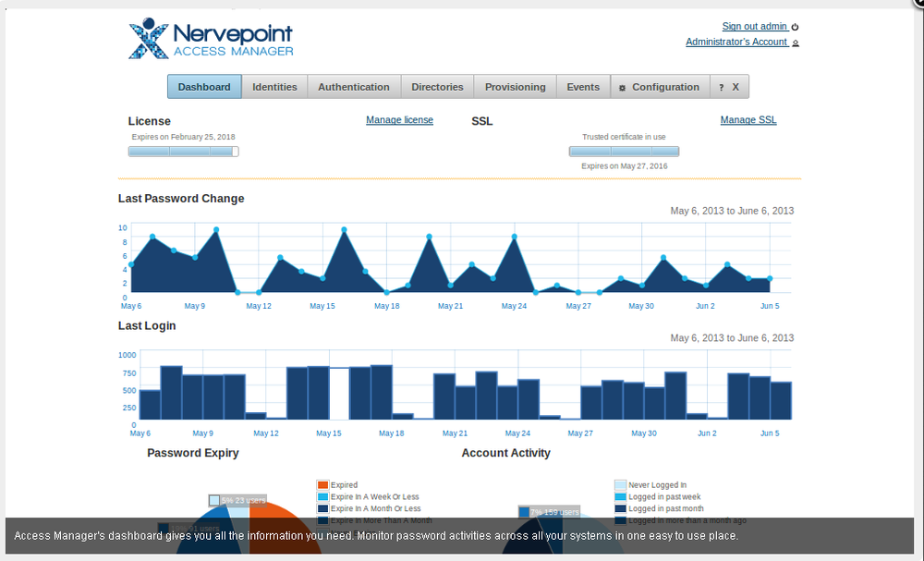Screen dimensions: 924x561
Task: Click the Expire In A Month legend swatch
Action: click(x=322, y=508)
